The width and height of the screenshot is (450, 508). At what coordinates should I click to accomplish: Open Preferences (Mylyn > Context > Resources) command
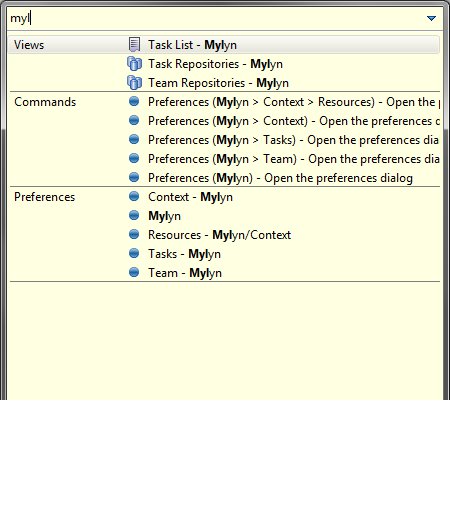point(293,102)
